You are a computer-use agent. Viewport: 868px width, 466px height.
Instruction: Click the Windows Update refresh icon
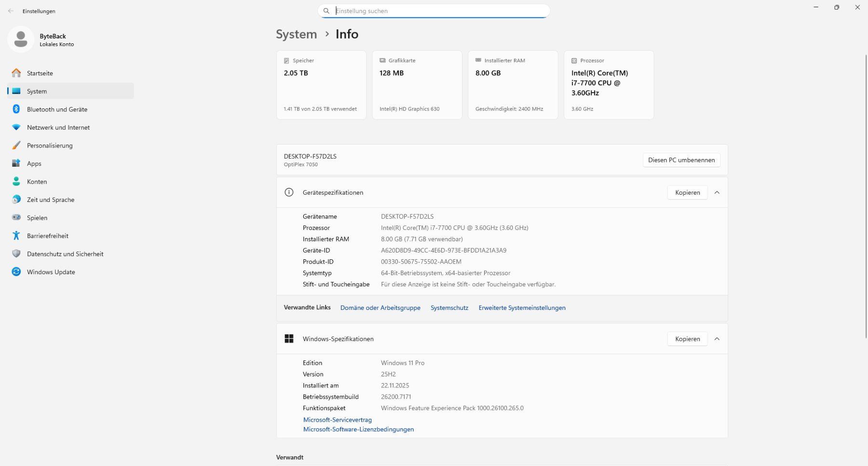point(16,272)
